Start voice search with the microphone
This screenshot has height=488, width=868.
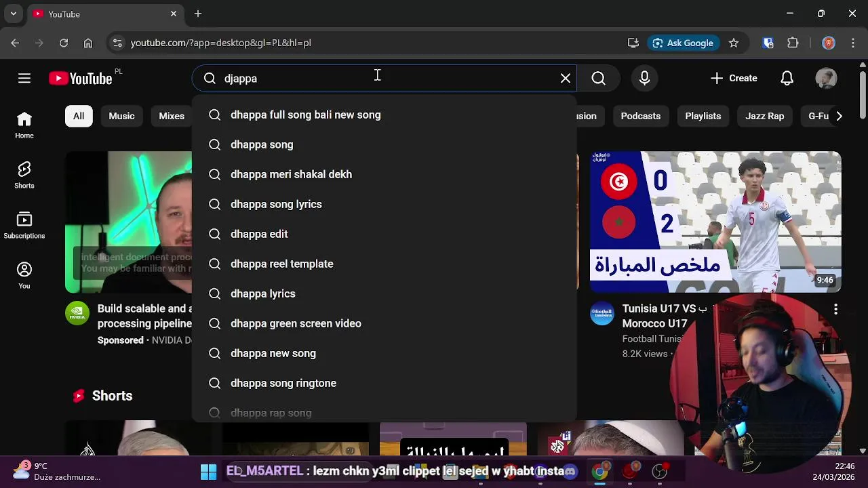point(644,79)
